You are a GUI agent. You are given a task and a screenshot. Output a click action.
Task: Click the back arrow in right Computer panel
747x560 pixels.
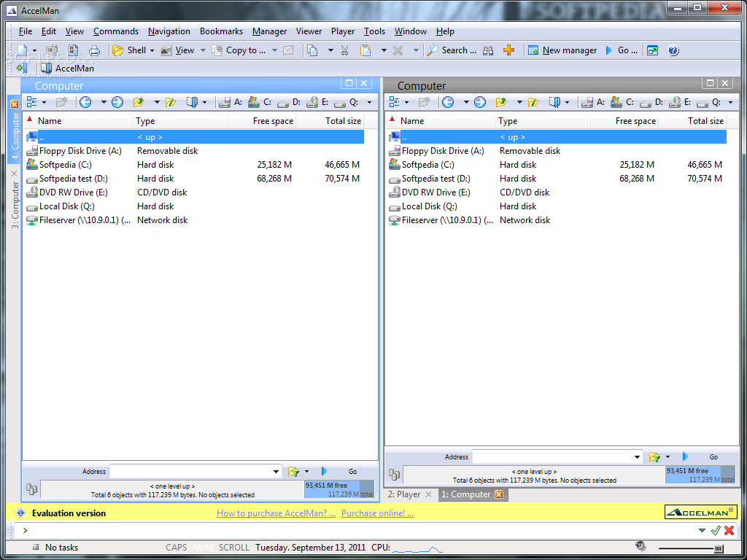448,102
